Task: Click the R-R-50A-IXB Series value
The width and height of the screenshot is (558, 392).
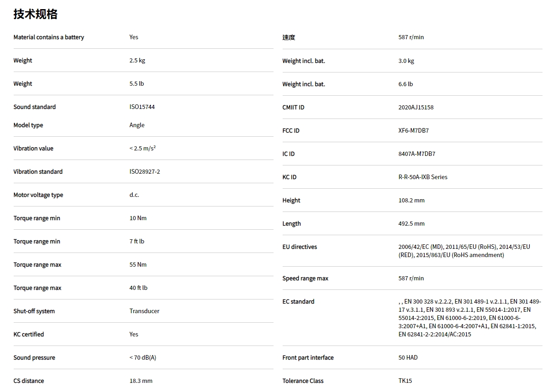Action: pyautogui.click(x=423, y=177)
